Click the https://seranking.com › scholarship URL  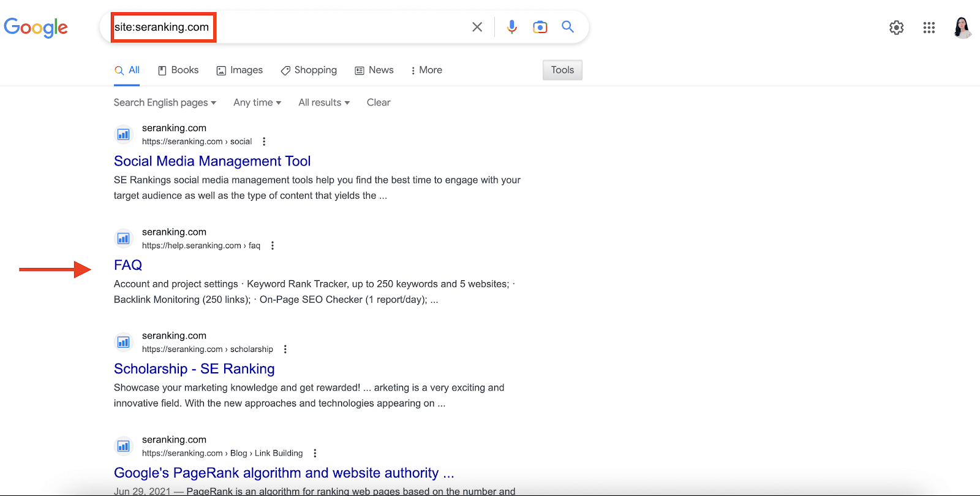208,349
